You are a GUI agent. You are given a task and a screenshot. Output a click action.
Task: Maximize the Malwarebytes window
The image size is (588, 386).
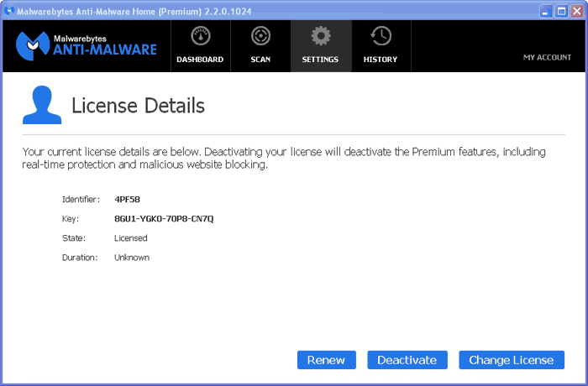pyautogui.click(x=561, y=11)
